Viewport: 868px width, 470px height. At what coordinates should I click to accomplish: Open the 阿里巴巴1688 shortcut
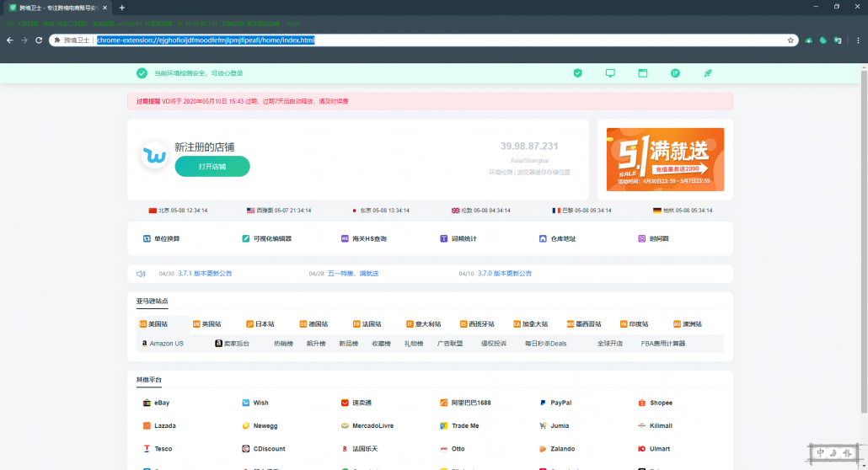[x=465, y=403]
